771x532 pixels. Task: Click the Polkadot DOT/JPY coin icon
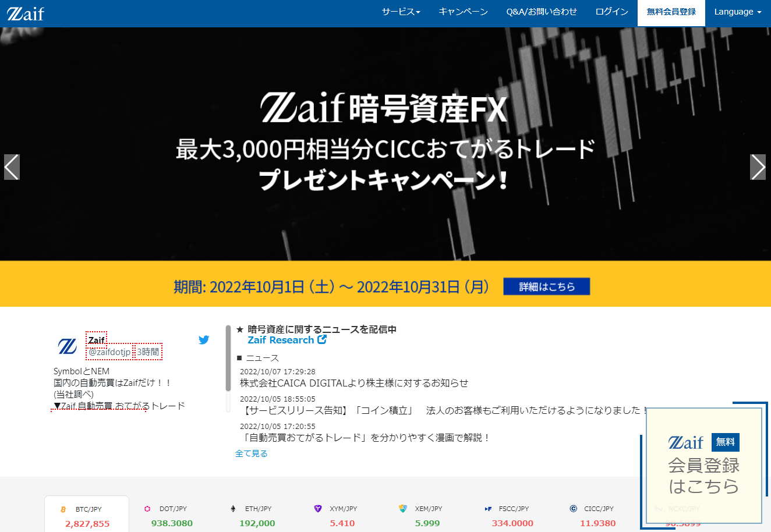[x=147, y=508]
